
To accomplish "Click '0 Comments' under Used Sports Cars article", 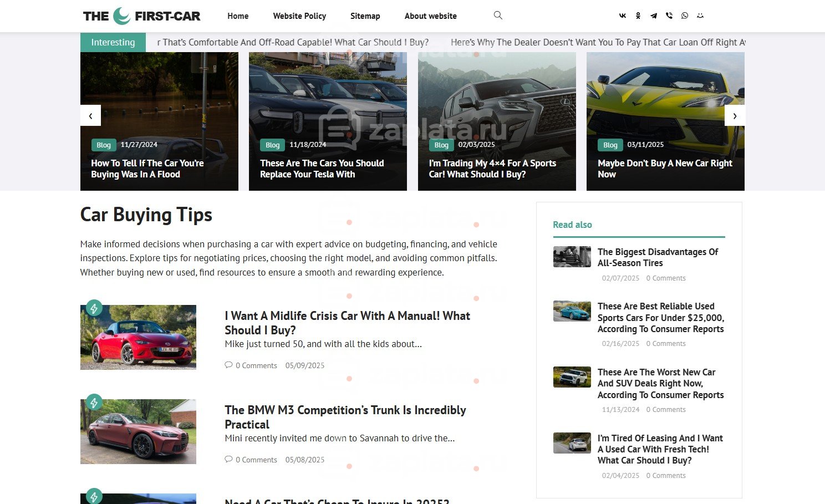I will click(666, 344).
